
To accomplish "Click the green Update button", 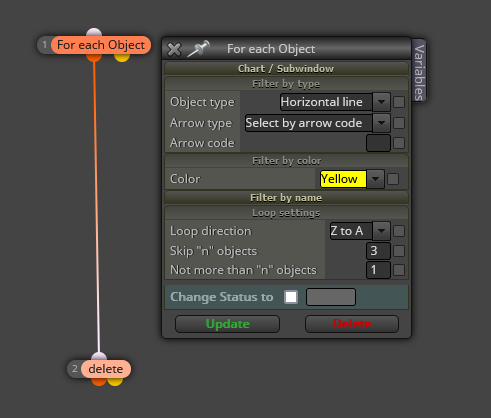I will (x=227, y=324).
